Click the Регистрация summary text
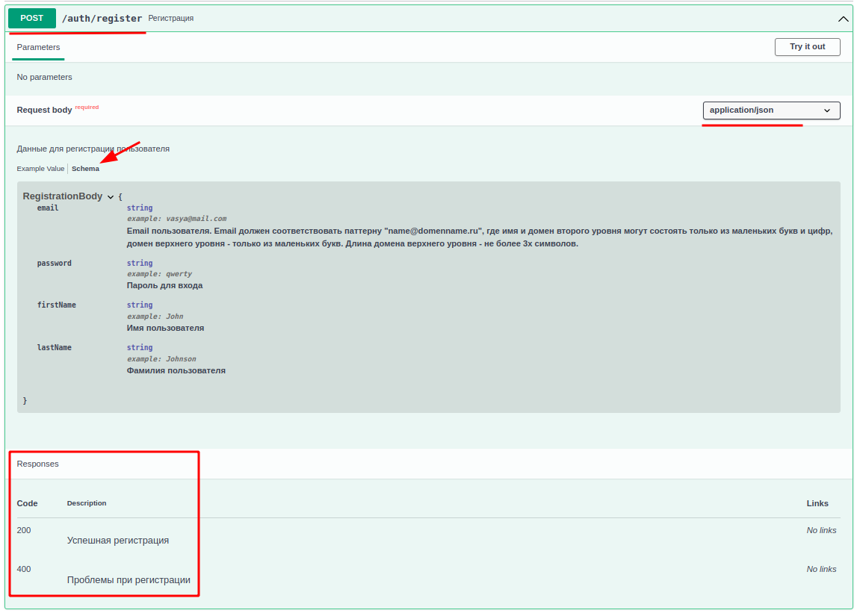 [171, 18]
